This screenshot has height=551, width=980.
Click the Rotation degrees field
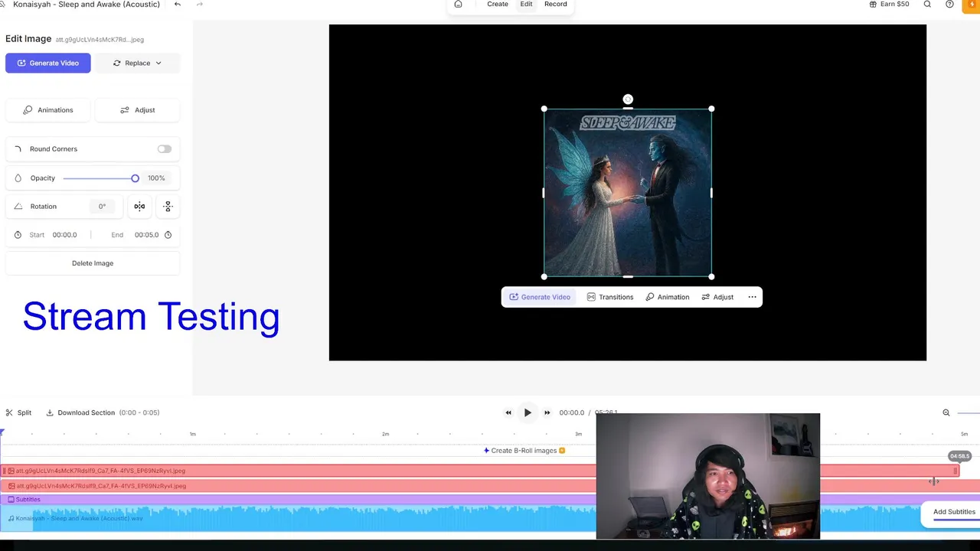tap(102, 207)
